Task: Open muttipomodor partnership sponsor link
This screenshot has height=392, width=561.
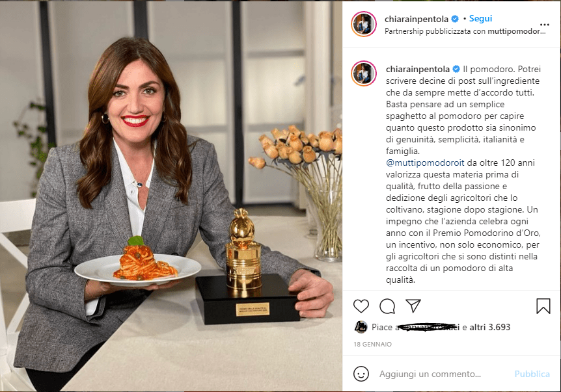Action: (517, 31)
